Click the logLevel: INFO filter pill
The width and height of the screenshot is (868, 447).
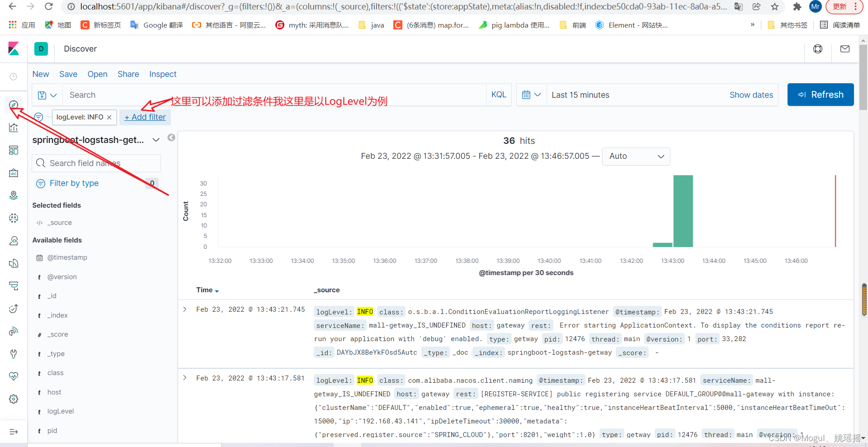pyautogui.click(x=80, y=117)
